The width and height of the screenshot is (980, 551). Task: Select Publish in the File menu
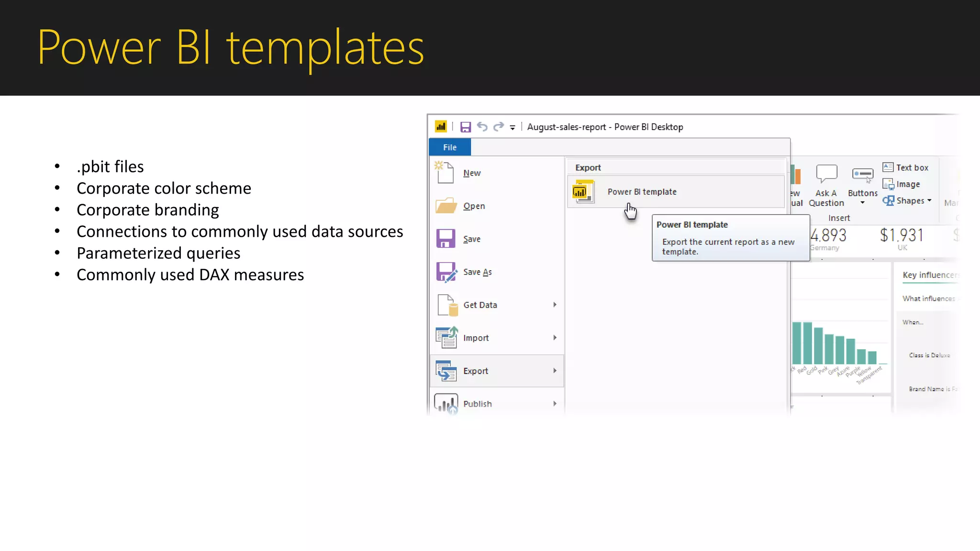coord(497,403)
